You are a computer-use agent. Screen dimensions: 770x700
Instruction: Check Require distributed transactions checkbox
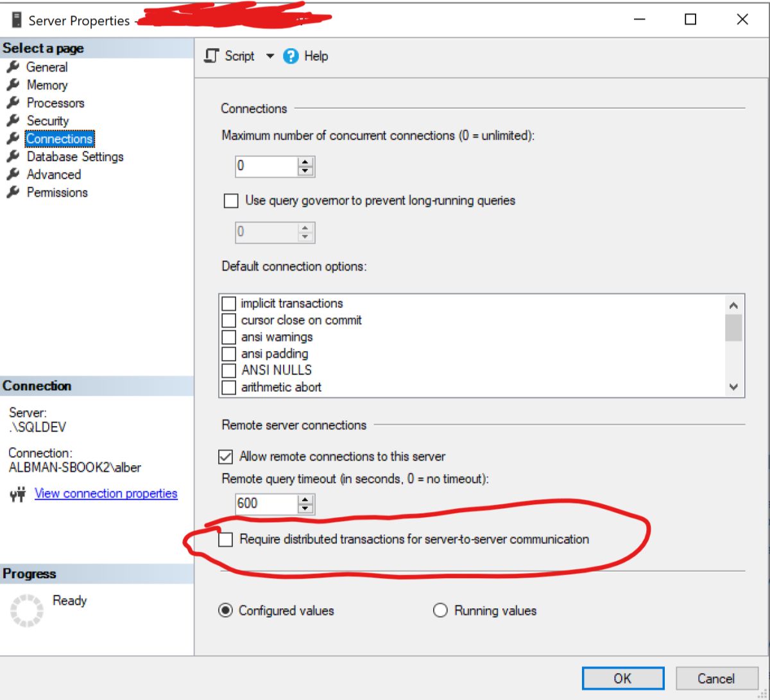pyautogui.click(x=225, y=540)
